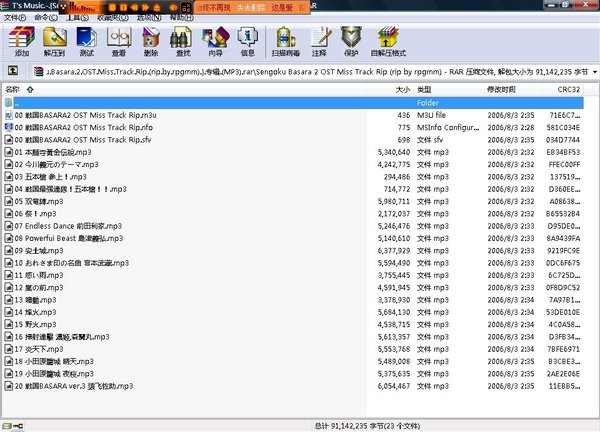Click the spectrum visualizer in the music player
600x432 pixels.
(83, 7)
